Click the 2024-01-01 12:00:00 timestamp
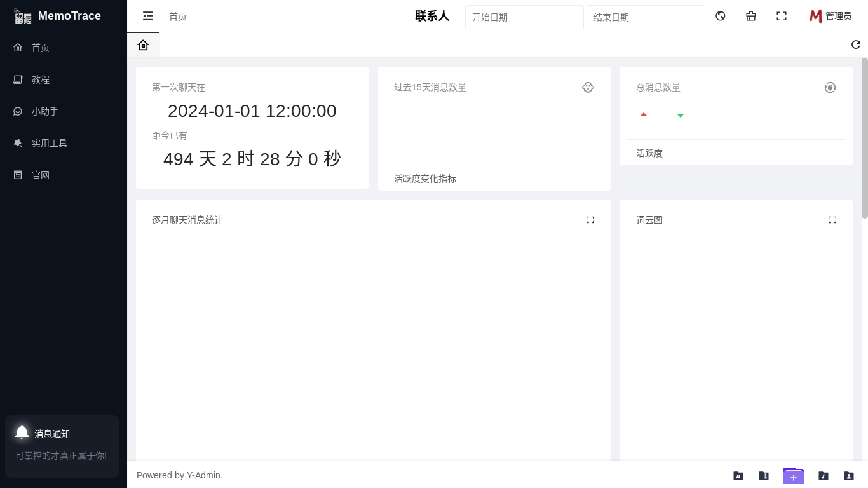Screen dimensions: 868x488 click(252, 111)
